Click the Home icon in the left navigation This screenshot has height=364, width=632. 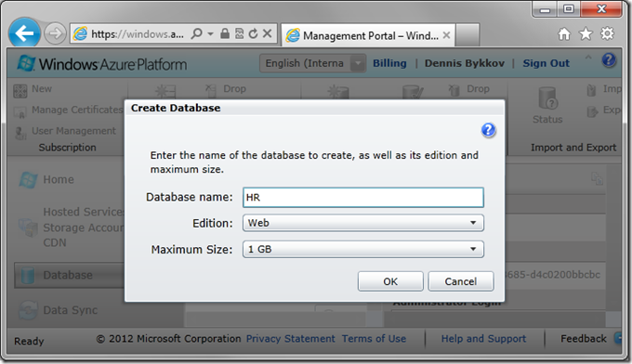[x=28, y=179]
